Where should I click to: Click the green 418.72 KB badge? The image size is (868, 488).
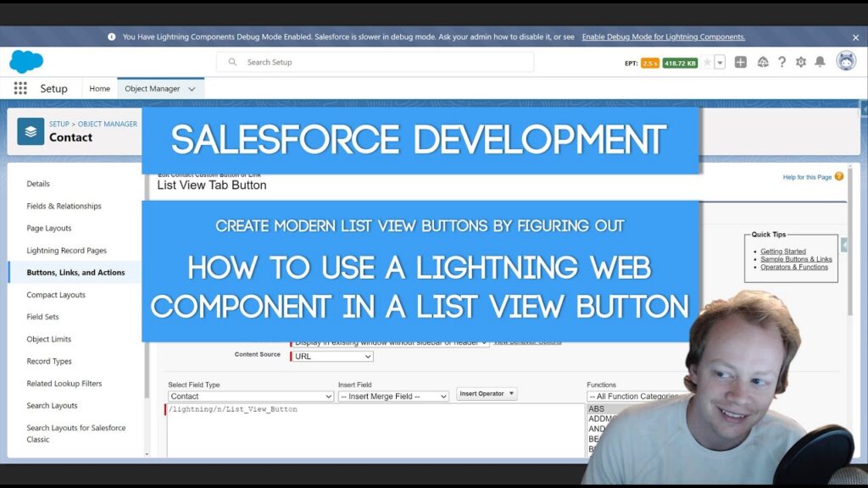(681, 63)
